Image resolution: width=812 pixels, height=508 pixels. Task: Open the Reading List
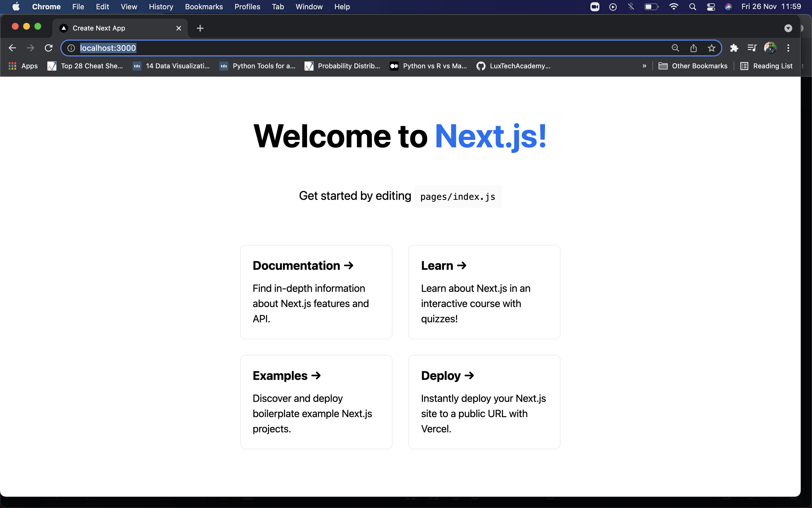(x=766, y=66)
